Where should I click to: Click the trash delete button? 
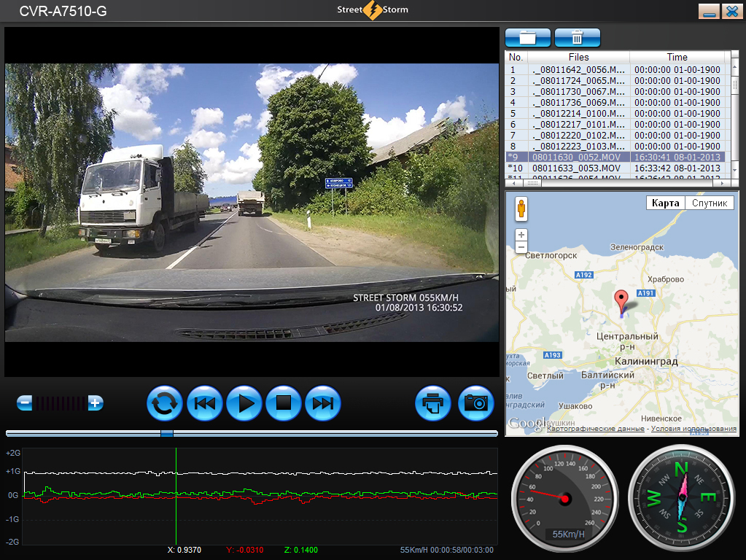coord(577,38)
